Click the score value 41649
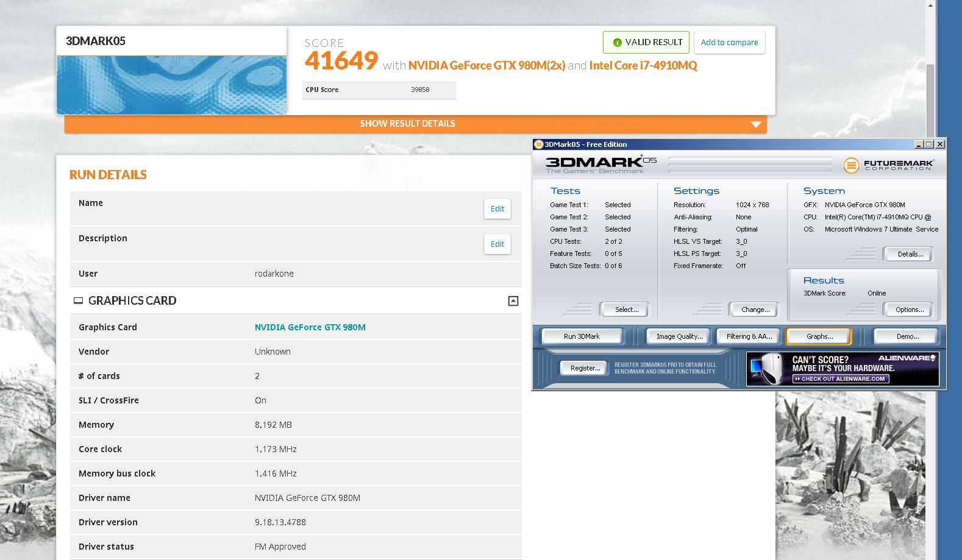 coord(341,61)
